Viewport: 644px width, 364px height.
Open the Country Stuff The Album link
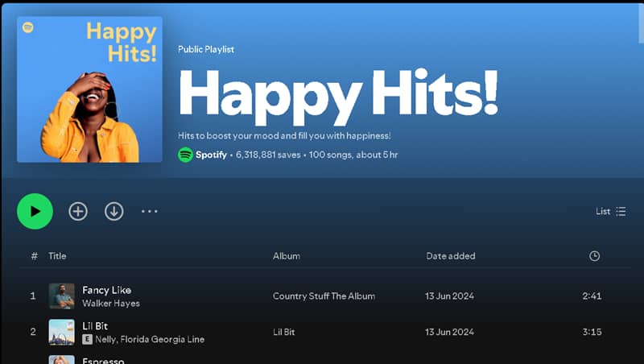[324, 296]
